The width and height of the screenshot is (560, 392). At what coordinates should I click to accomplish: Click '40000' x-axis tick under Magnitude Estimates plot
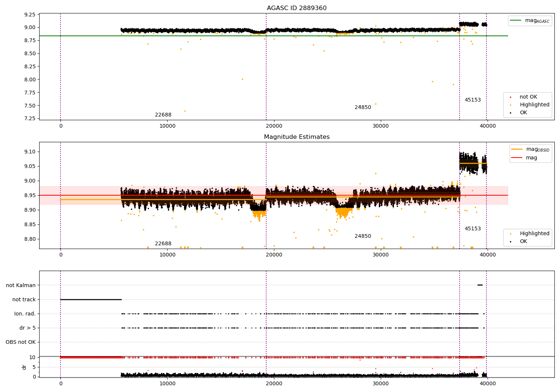click(x=488, y=255)
